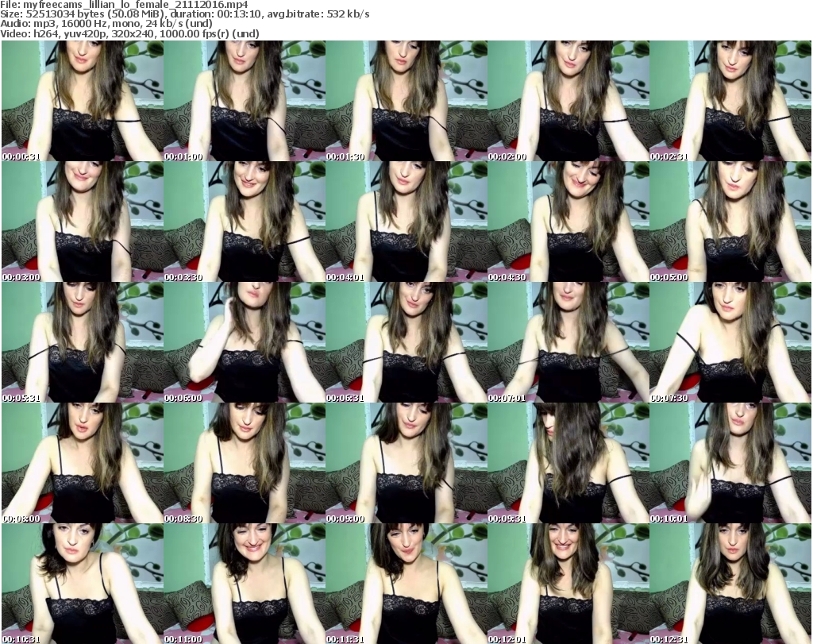
Task: Choose the 00:09:31 preview frame
Action: [x=568, y=463]
